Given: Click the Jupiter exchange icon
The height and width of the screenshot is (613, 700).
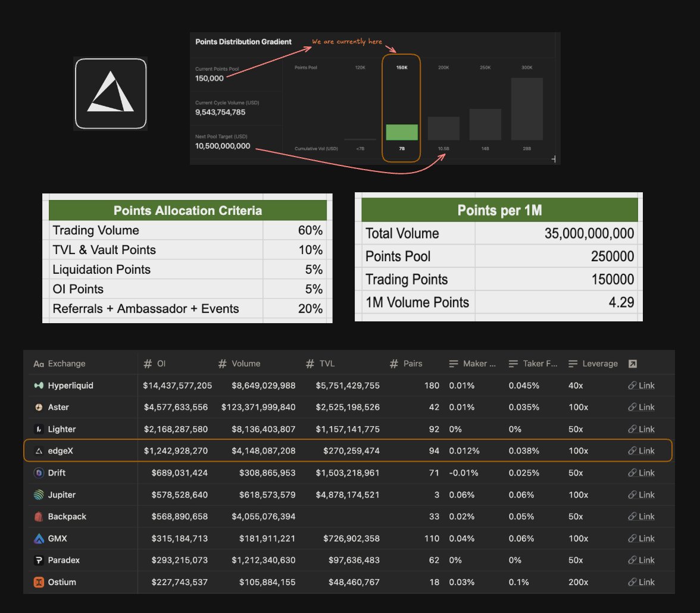Looking at the screenshot, I should 39,495.
